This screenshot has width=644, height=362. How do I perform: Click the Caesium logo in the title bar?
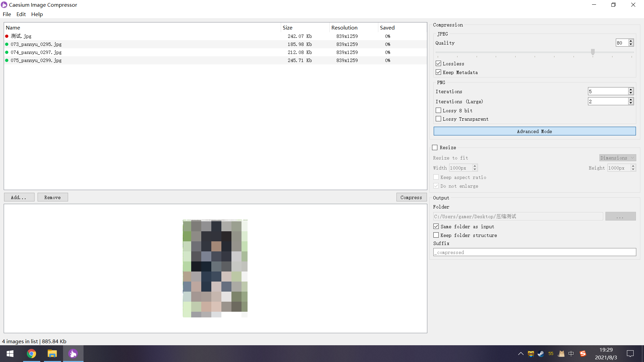coord(4,5)
